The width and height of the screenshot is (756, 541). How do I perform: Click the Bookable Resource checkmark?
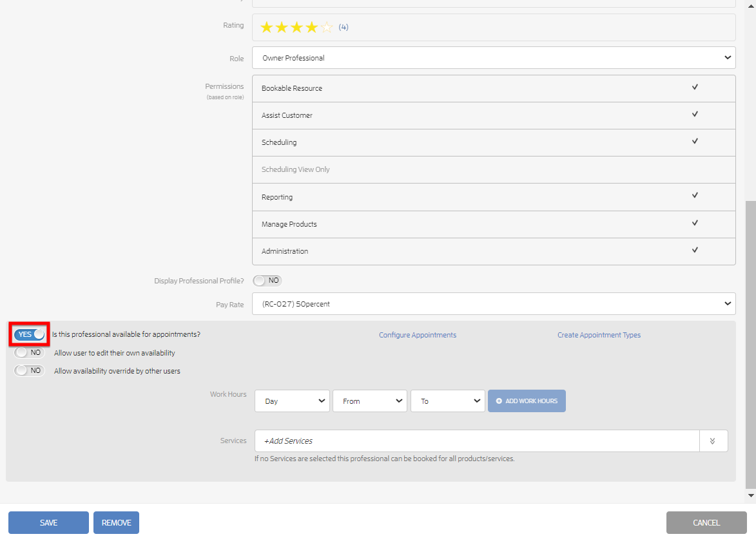click(695, 87)
